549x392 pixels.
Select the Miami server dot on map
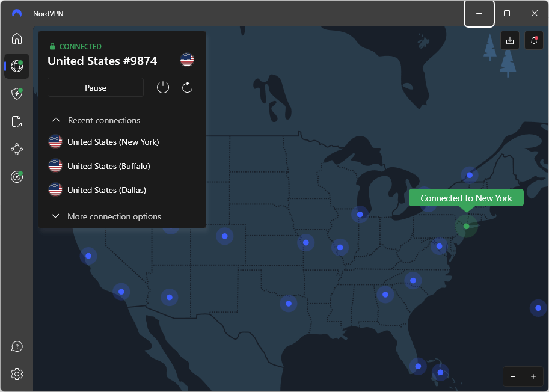pos(418,367)
